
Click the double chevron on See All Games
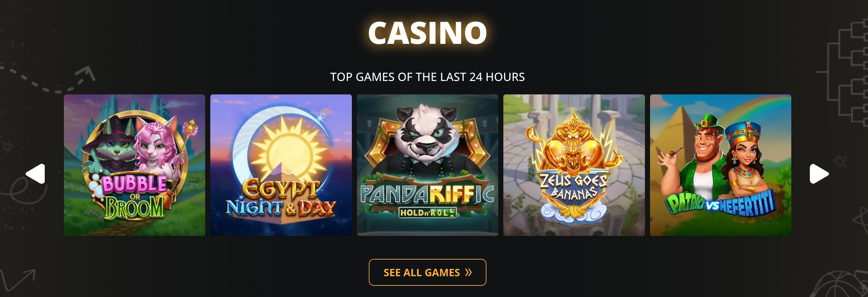pos(469,272)
